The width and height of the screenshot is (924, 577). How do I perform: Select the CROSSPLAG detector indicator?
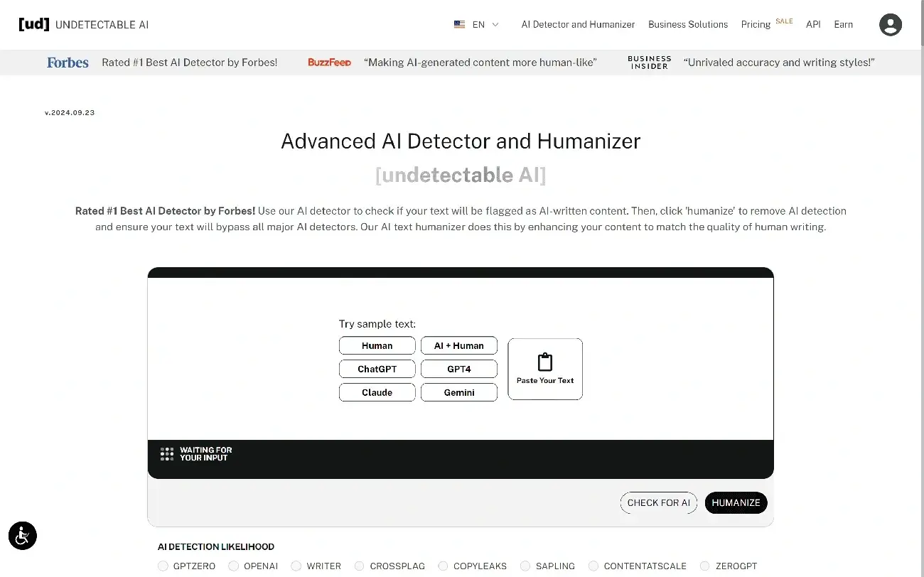pos(360,566)
